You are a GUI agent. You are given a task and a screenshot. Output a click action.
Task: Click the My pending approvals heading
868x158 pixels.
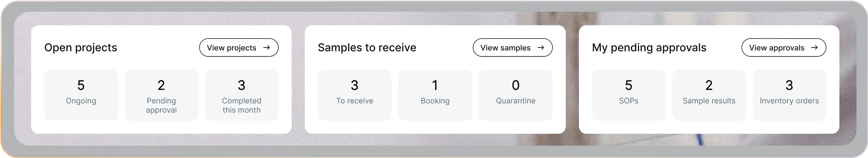click(x=649, y=48)
